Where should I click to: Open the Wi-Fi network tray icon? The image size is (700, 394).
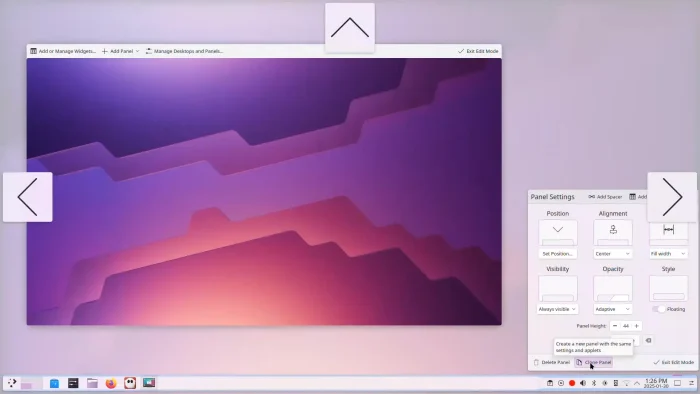pos(626,383)
